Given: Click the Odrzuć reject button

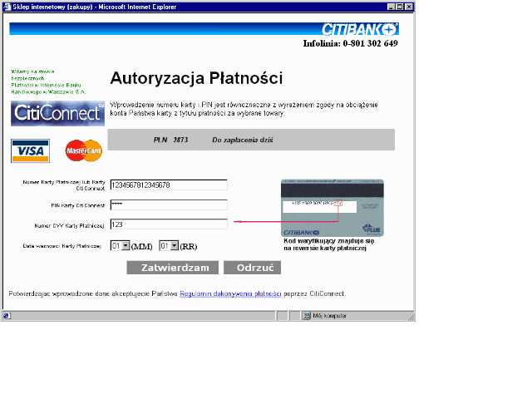Looking at the screenshot, I should coord(252,268).
